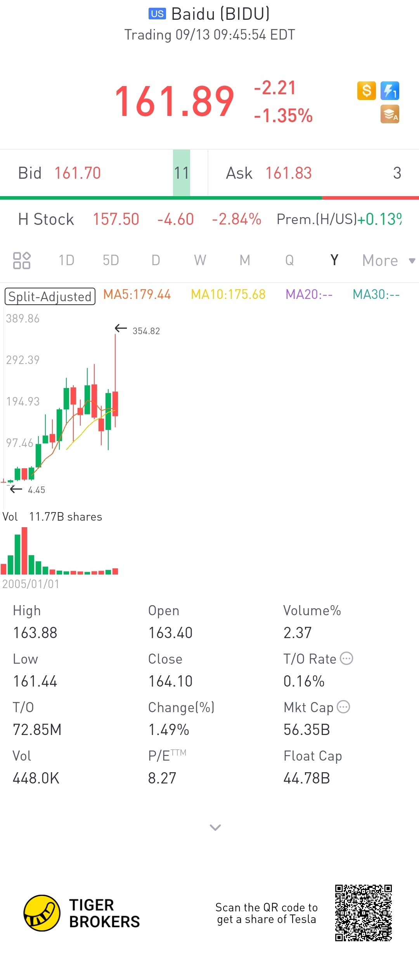The image size is (419, 980).
Task: Tap the orange dollar sign icon
Action: (366, 91)
